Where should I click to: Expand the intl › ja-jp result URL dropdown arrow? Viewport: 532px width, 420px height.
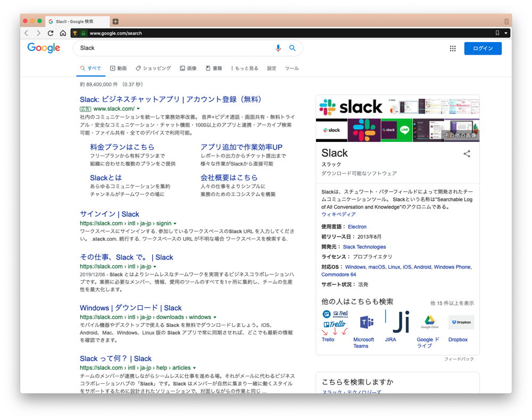(155, 266)
